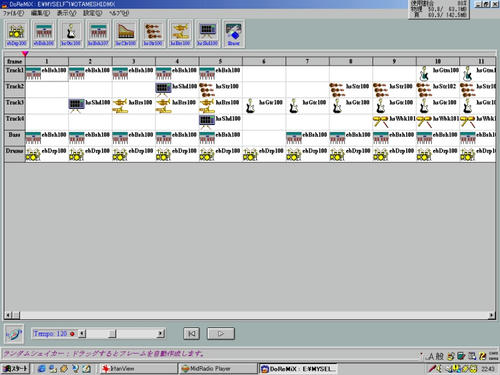Select the Track2 frame 8 haStr100 strings cell
The image size is (500, 375).
(x=351, y=90)
